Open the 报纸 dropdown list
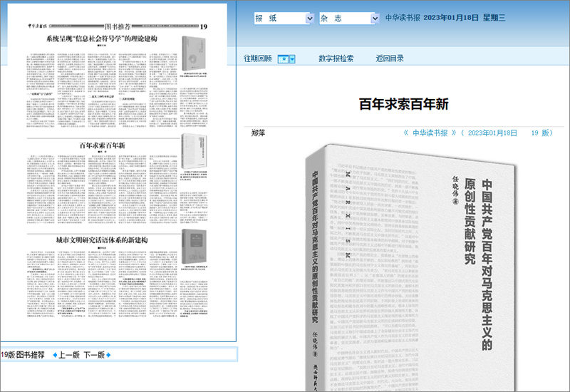The image size is (570, 392). [x=284, y=19]
